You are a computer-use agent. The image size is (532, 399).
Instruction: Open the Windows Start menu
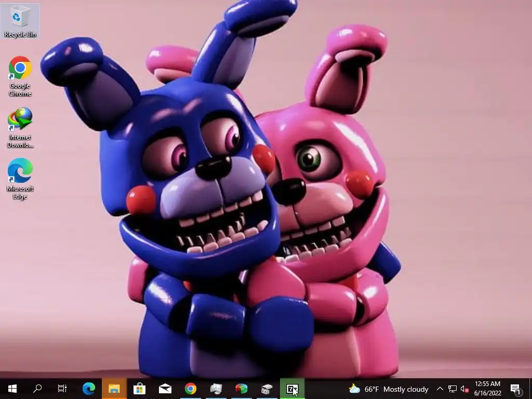[x=12, y=389]
